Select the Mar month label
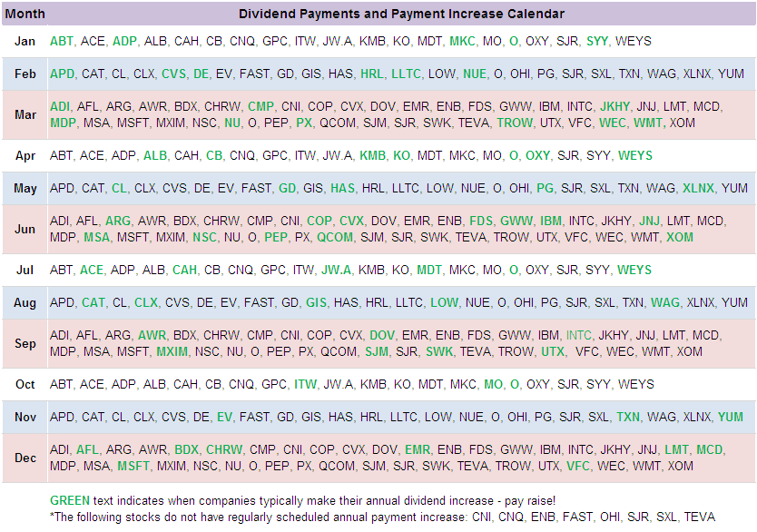 [25, 114]
